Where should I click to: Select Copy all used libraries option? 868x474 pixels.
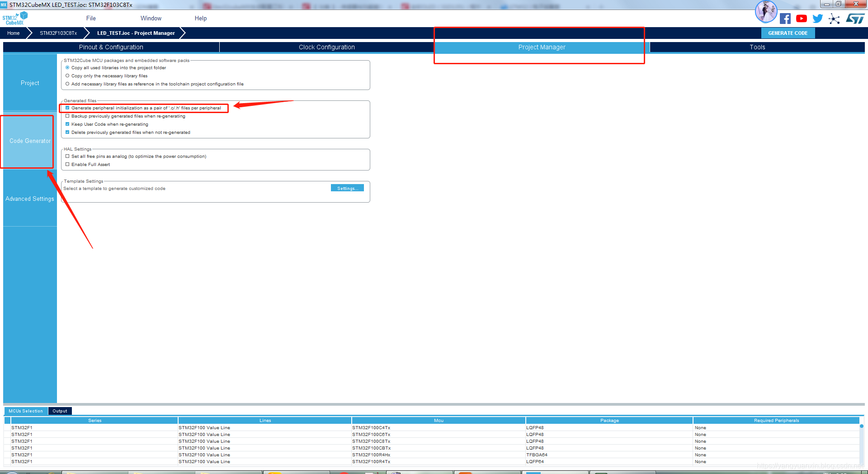[67, 68]
